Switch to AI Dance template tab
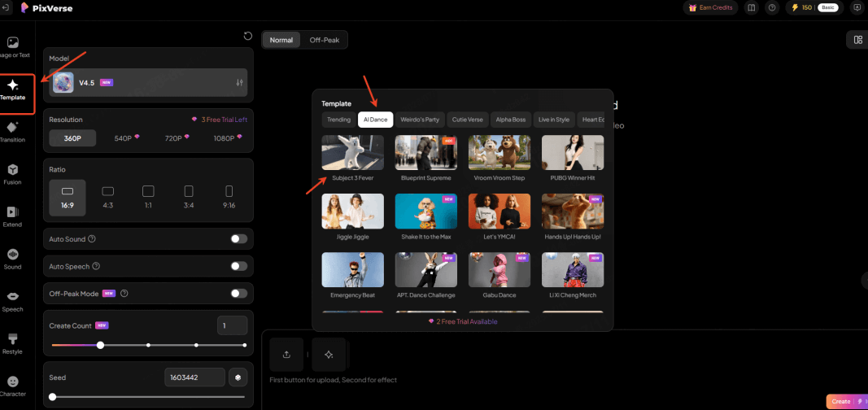 pos(375,120)
